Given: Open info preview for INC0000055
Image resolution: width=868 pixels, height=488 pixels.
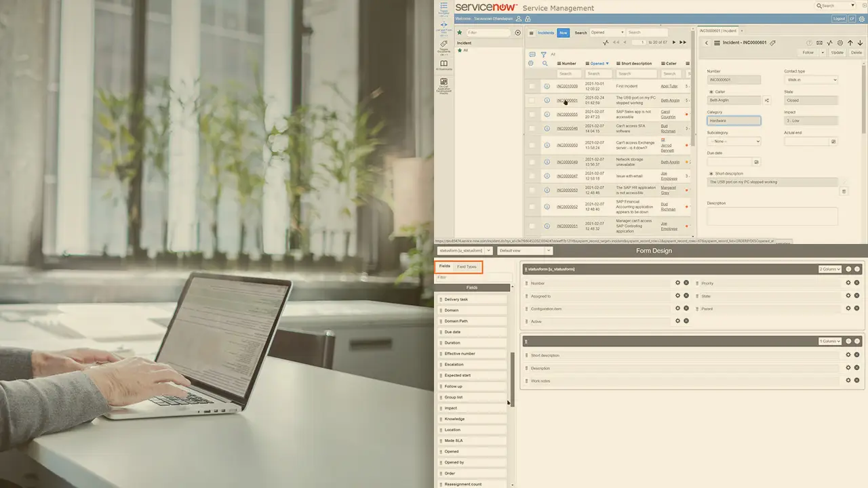Looking at the screenshot, I should click(547, 114).
